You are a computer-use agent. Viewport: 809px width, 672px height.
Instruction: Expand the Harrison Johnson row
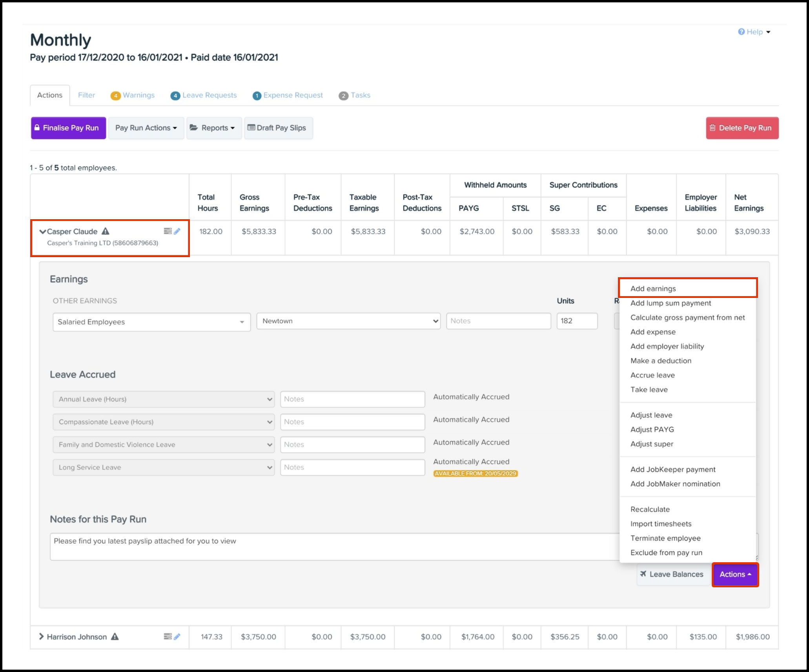coord(41,637)
